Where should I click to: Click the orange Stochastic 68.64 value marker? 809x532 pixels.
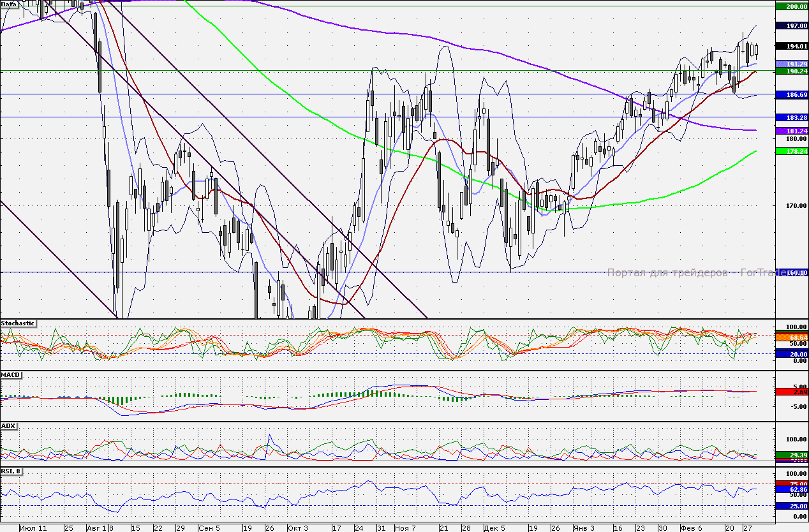pos(791,336)
